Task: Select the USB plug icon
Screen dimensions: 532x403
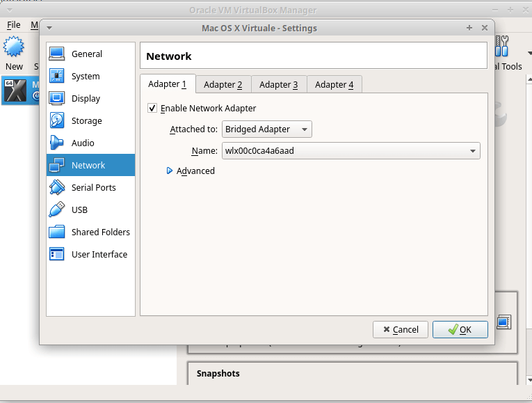Action: click(56, 210)
